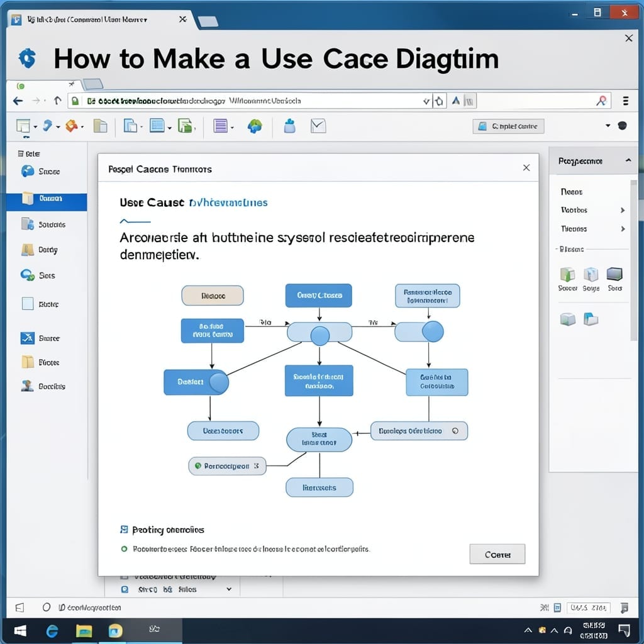644x644 pixels.
Task: Click the copy pages toolbar icon
Action: point(130,126)
